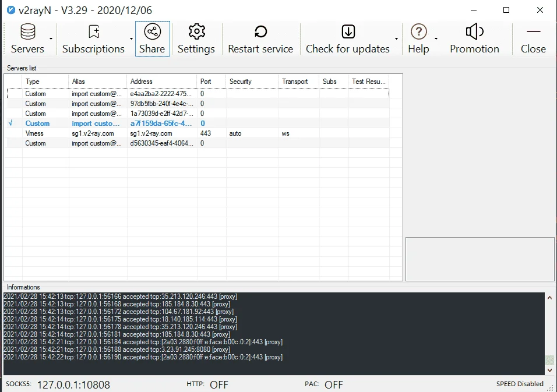Click the Subs column header
Screen dimensions: 557x392
[x=334, y=82]
